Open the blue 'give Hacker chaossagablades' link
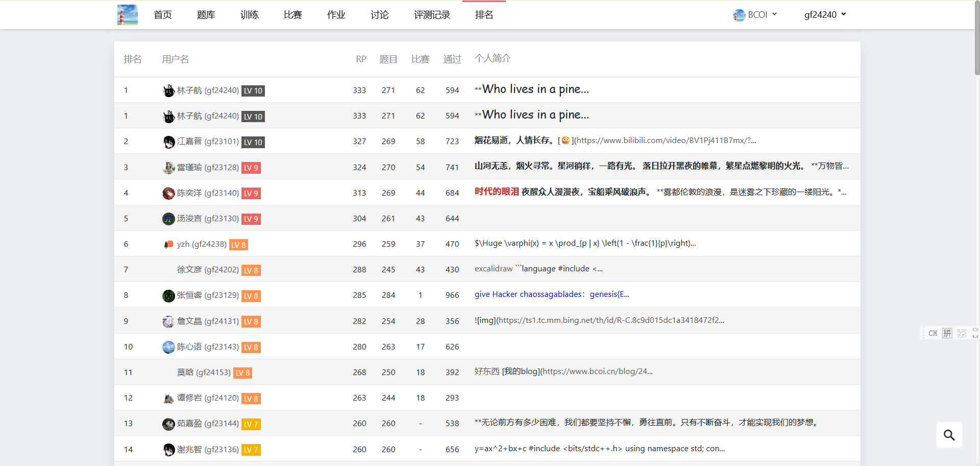Viewport: 980px width, 466px height. 552,294
